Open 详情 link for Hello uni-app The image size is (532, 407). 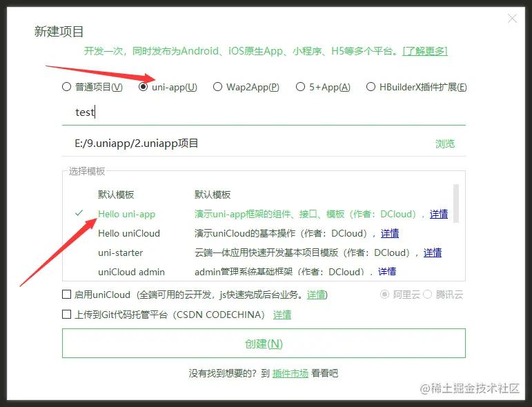tap(439, 214)
